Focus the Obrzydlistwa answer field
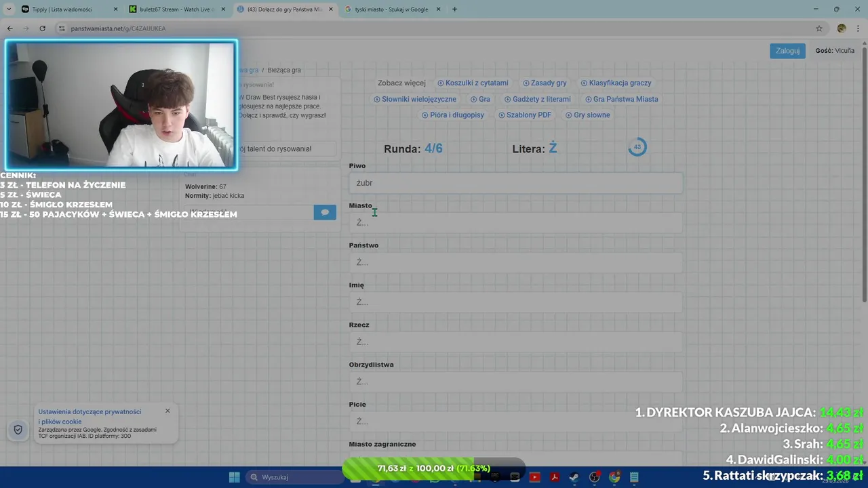The height and width of the screenshot is (488, 868). click(515, 382)
